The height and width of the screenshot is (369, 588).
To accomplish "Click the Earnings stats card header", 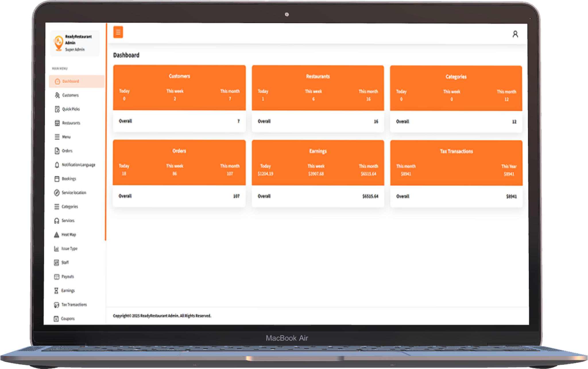I will 318,151.
